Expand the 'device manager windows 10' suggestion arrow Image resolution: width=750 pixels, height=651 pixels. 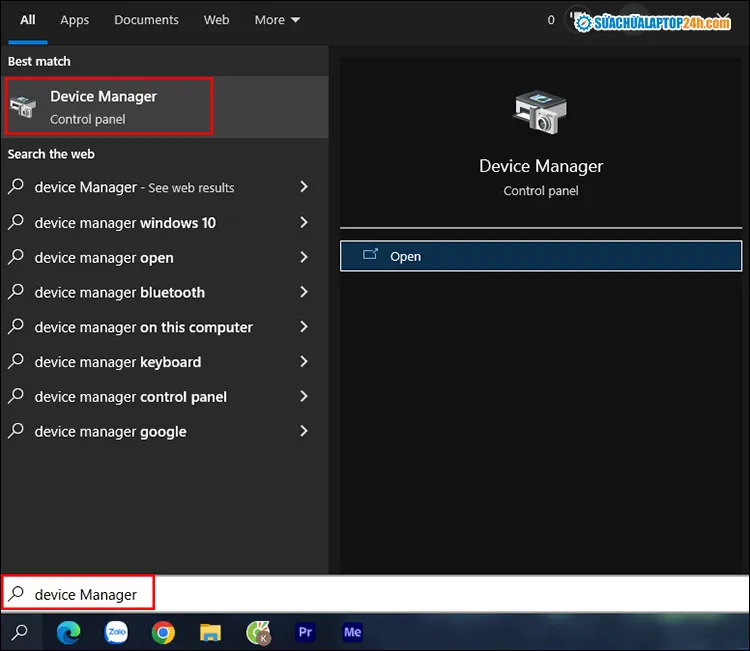point(304,222)
